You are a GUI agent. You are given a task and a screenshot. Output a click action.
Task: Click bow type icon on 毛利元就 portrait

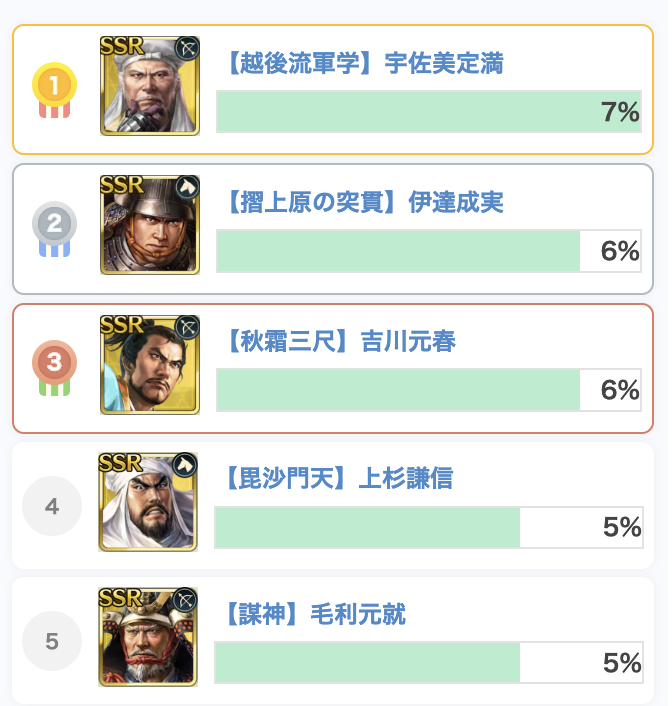tap(186, 599)
